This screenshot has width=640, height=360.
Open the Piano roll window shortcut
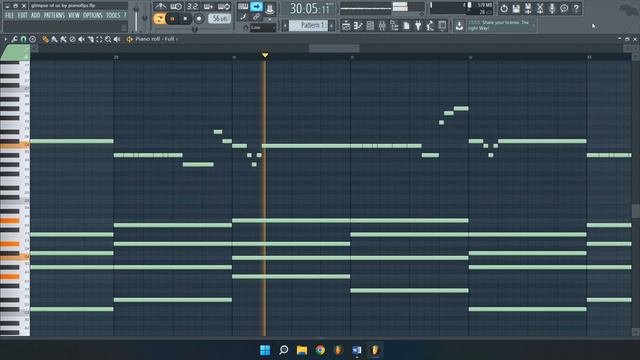(358, 26)
